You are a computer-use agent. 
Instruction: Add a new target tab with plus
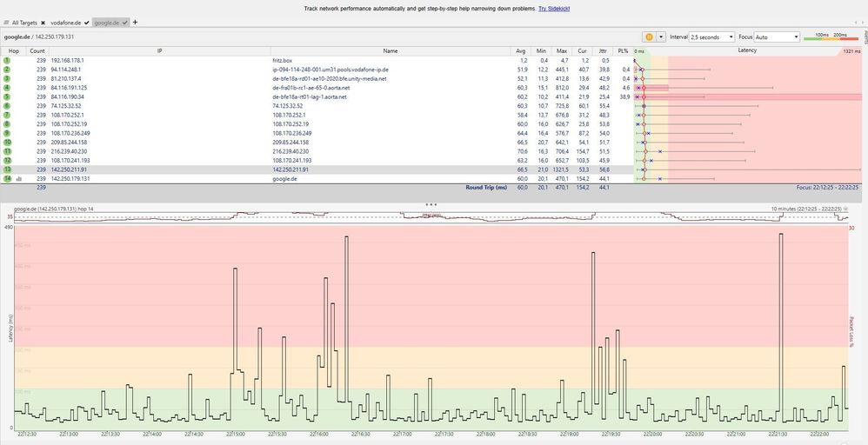pyautogui.click(x=135, y=22)
